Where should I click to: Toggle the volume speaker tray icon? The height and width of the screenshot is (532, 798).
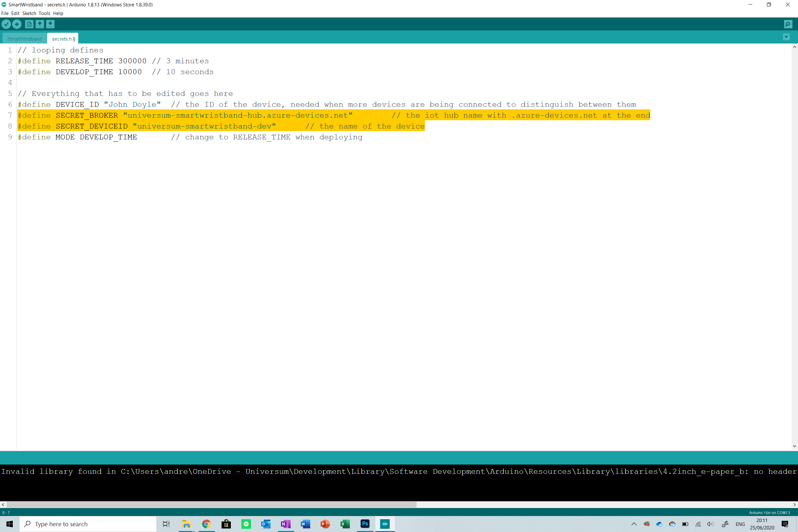point(710,524)
